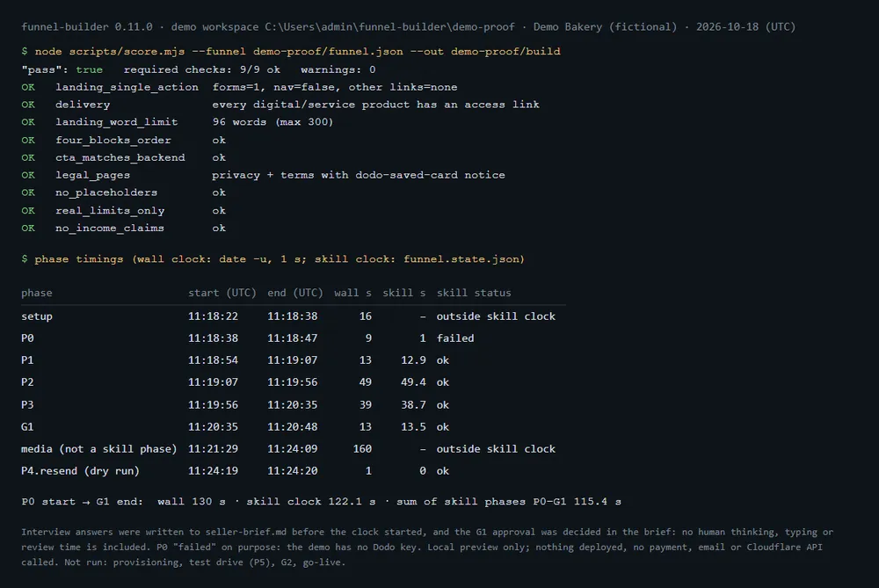The height and width of the screenshot is (588, 879).
Task: Click the 'delivery' check name
Action: pyautogui.click(x=83, y=105)
